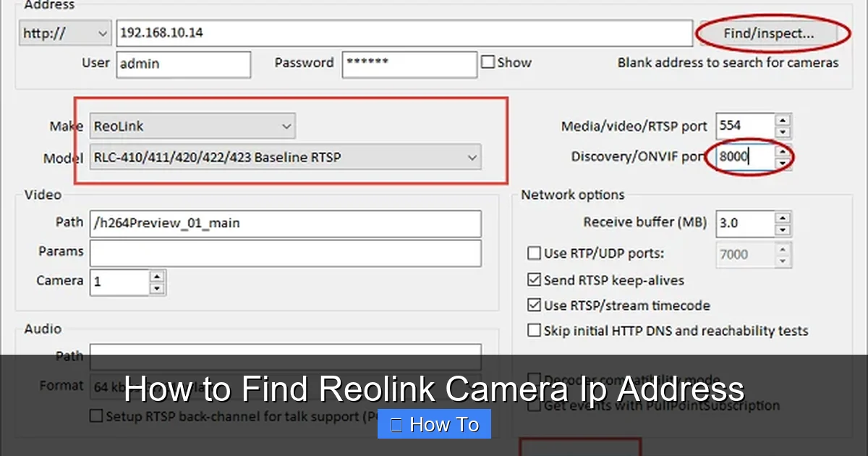Screen dimensions: 868x456
Task: Open the http:// protocol dropdown
Action: 65,33
